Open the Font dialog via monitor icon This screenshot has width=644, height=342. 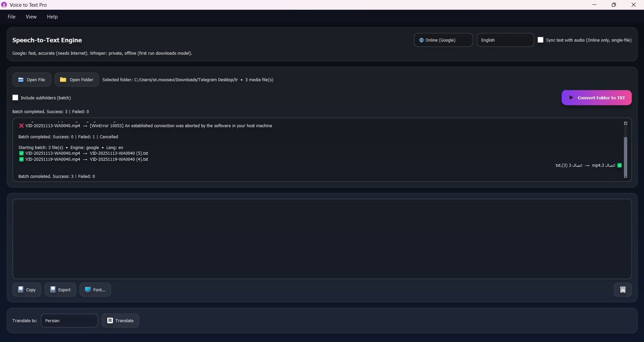click(88, 289)
